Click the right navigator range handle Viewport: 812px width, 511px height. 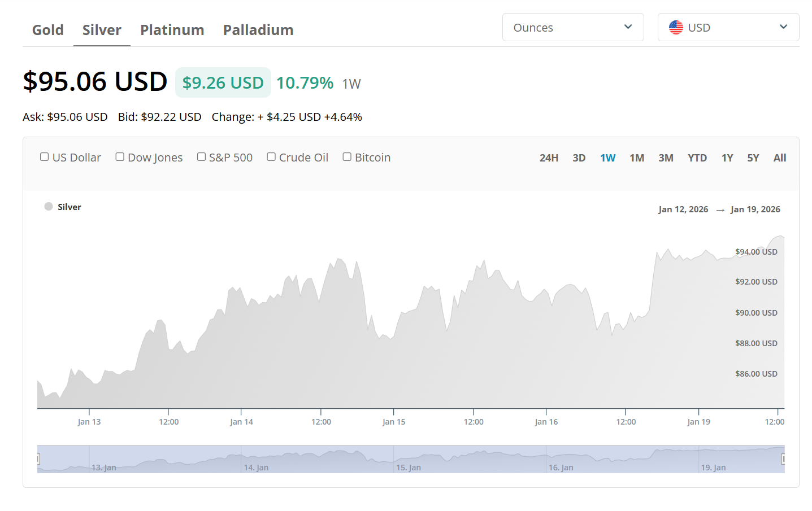(x=784, y=460)
